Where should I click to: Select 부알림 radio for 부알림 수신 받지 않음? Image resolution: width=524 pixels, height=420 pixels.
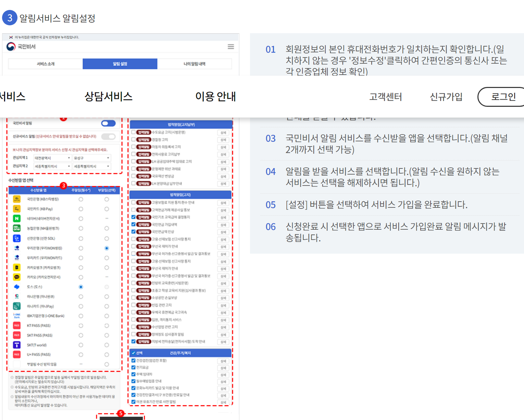point(107,364)
